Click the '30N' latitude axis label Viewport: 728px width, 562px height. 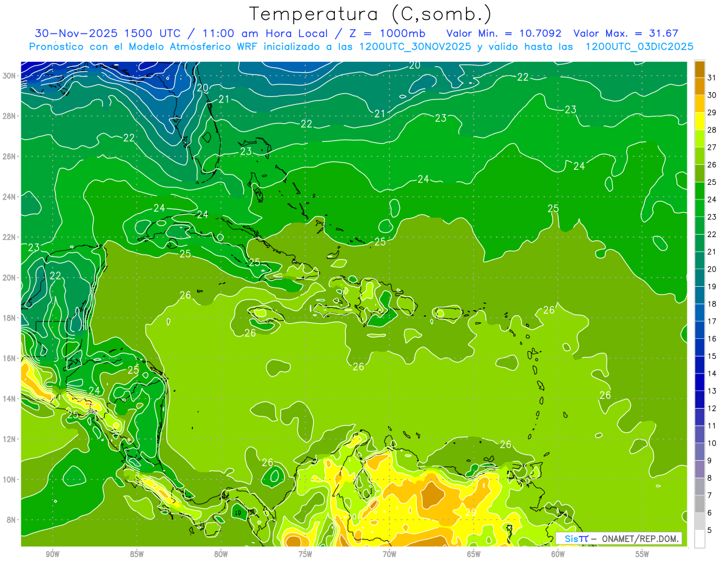[10, 76]
